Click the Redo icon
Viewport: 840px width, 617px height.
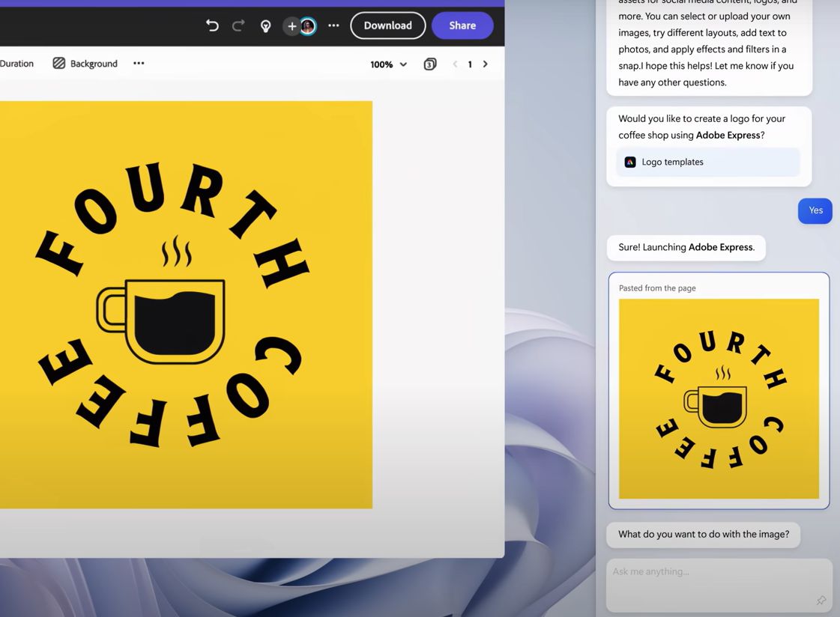click(238, 25)
